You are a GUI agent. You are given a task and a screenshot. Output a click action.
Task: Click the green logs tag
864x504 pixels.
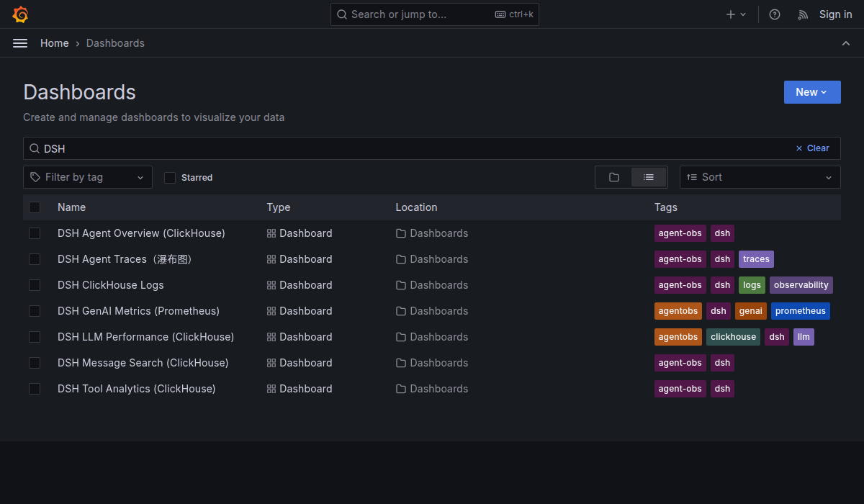[x=752, y=285]
